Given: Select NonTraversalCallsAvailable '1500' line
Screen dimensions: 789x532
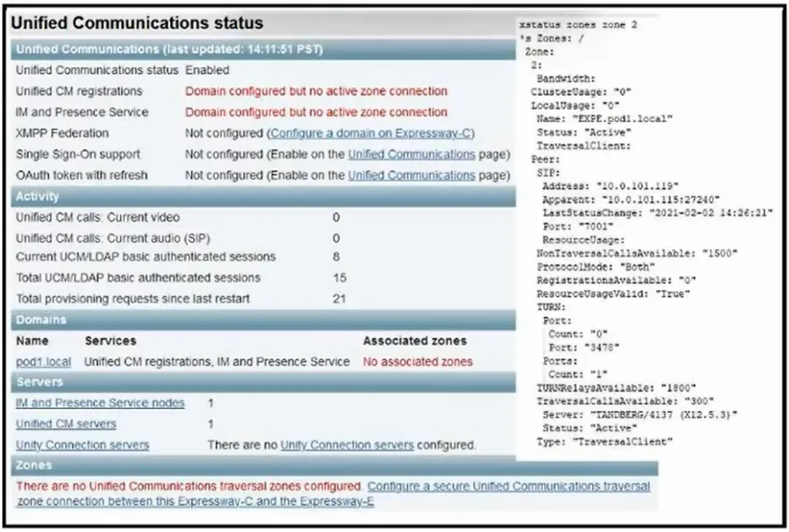Looking at the screenshot, I should coord(637,253).
